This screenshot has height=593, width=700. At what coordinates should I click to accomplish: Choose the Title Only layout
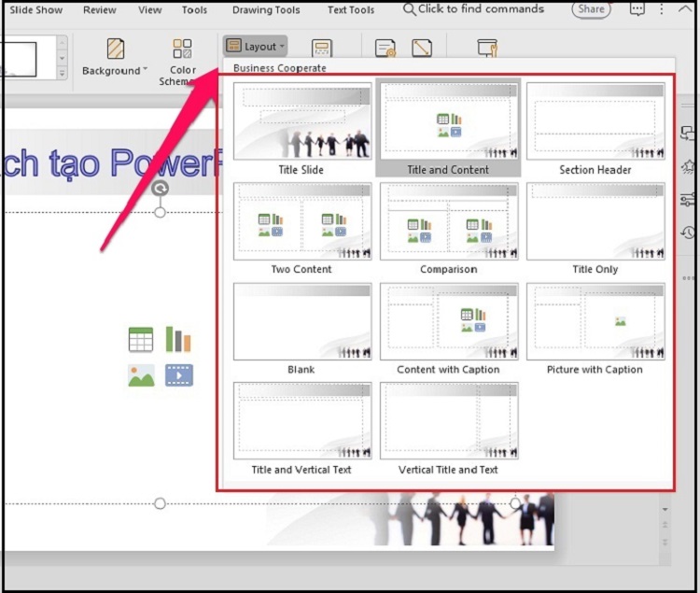click(595, 228)
